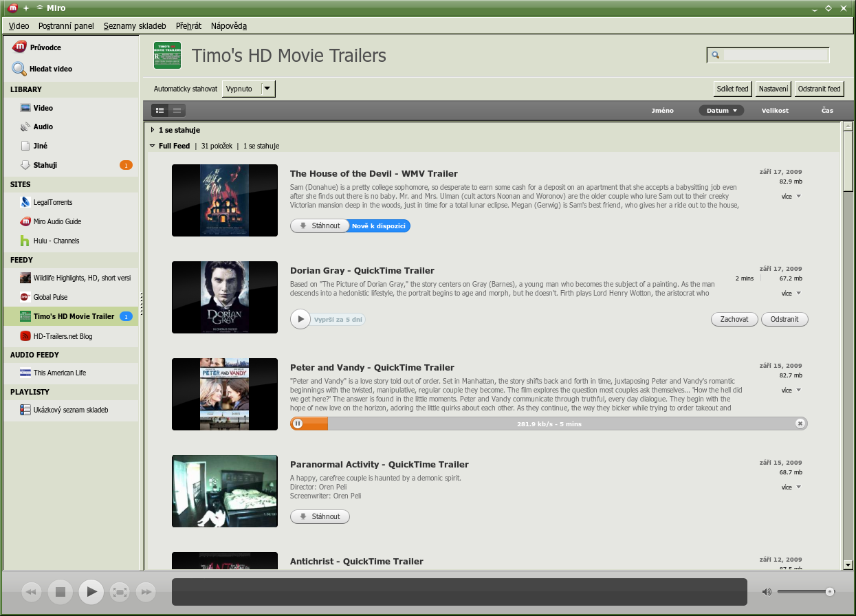
Task: Stop playback in the bottom player
Action: (61, 591)
